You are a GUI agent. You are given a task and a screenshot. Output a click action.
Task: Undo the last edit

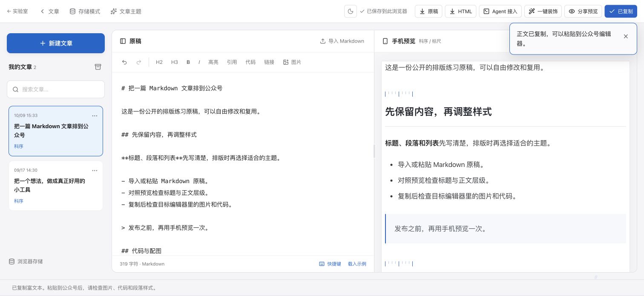coord(124,62)
